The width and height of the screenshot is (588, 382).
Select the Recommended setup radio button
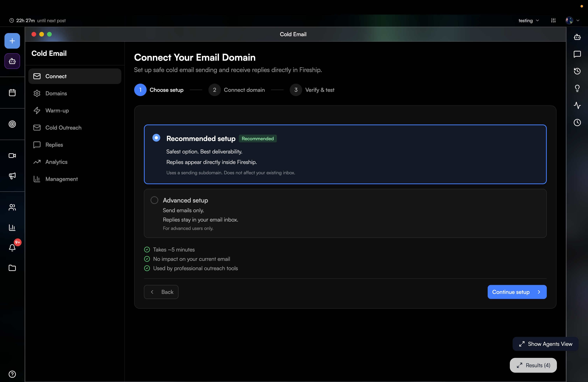(x=156, y=138)
